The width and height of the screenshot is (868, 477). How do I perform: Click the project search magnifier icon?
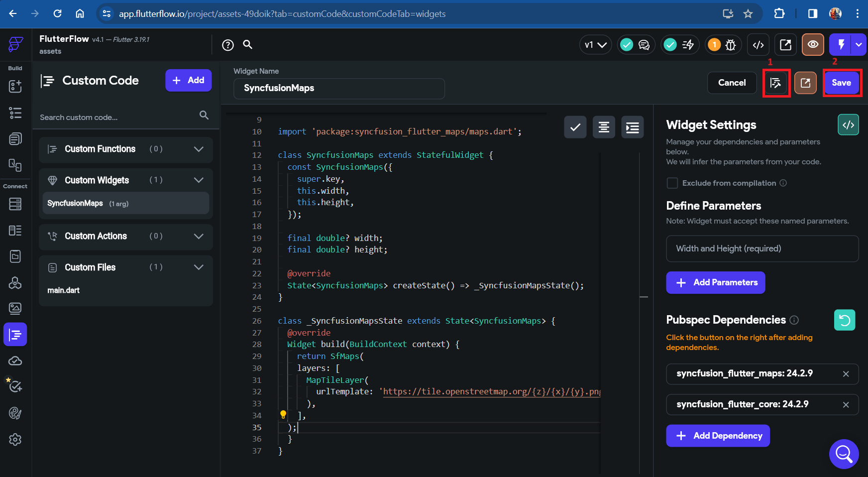coord(247,44)
